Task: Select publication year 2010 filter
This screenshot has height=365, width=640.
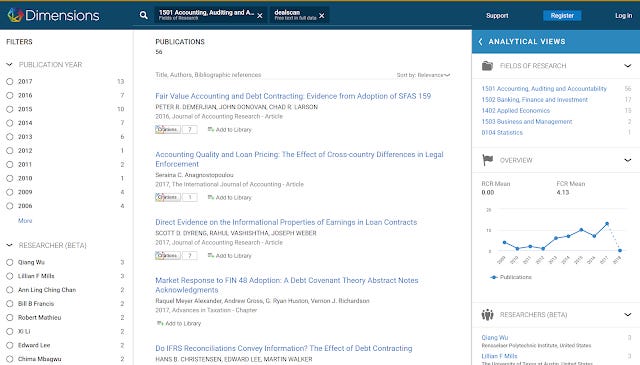Action: coord(10,178)
